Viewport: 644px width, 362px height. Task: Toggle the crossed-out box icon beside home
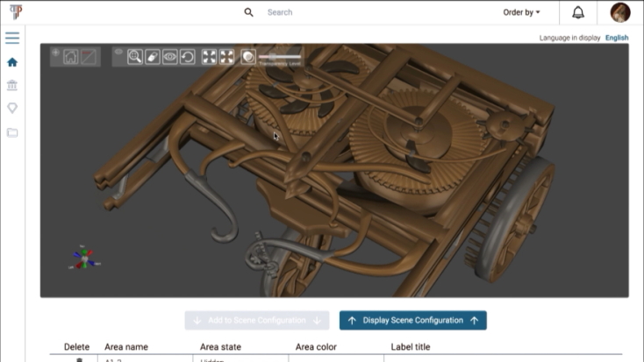click(88, 56)
